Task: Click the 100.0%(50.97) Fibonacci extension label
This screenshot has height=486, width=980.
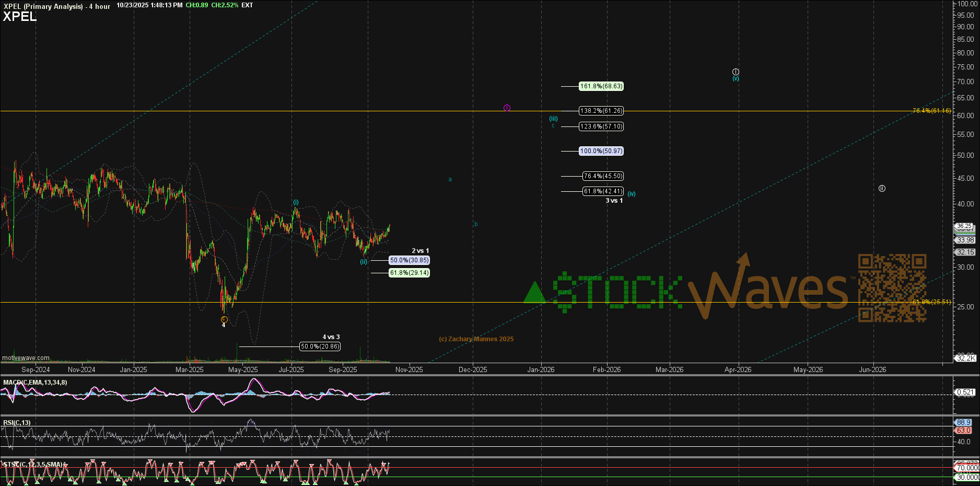Action: [601, 151]
